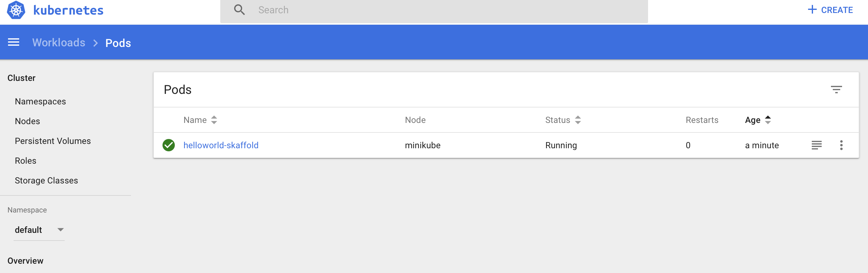Click the search magnifier icon
Screen dimensions: 868x273
tap(240, 10)
